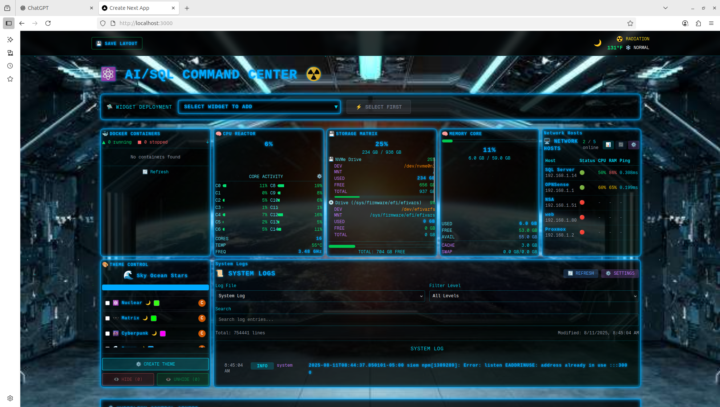Open a new browser tab

tap(187, 8)
